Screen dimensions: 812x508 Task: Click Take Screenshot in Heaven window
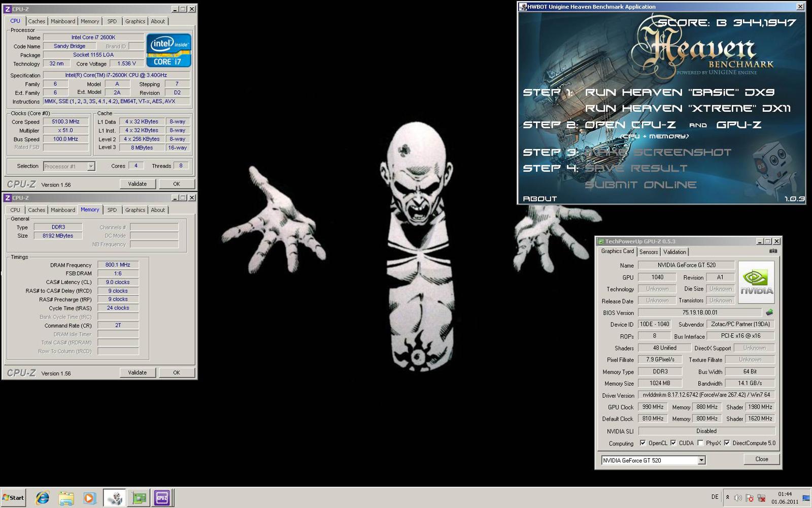click(x=658, y=152)
